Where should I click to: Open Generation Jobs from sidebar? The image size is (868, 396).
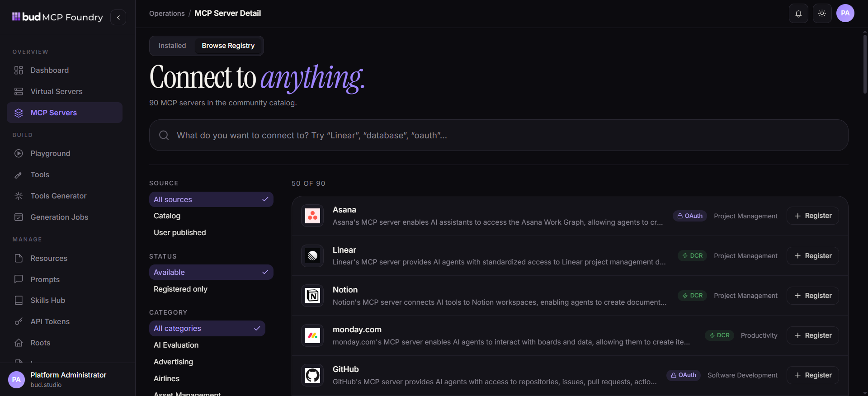(x=65, y=217)
